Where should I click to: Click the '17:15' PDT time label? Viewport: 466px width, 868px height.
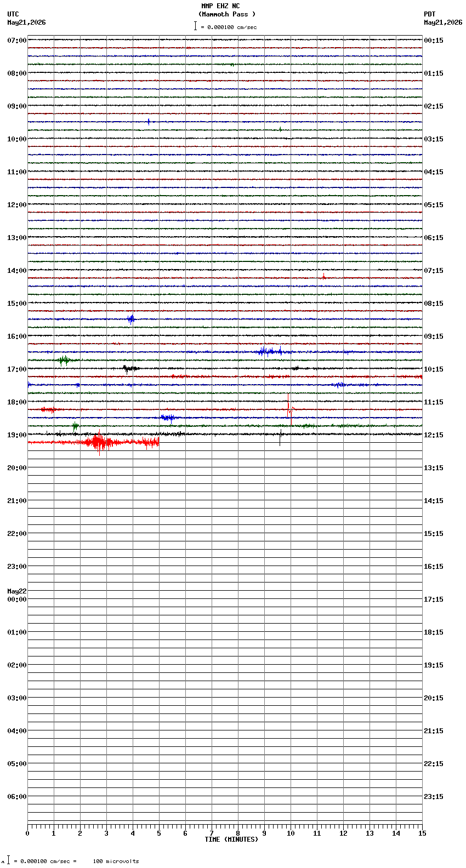[434, 599]
